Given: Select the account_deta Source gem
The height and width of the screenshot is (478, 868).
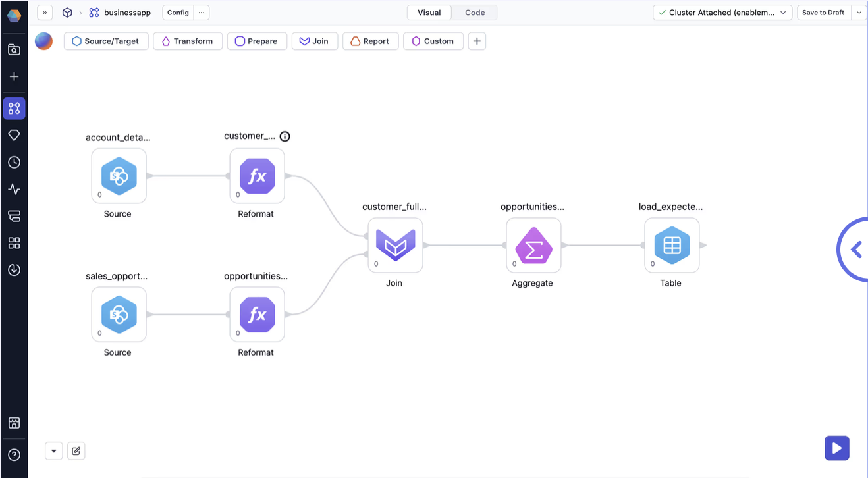Looking at the screenshot, I should tap(119, 176).
